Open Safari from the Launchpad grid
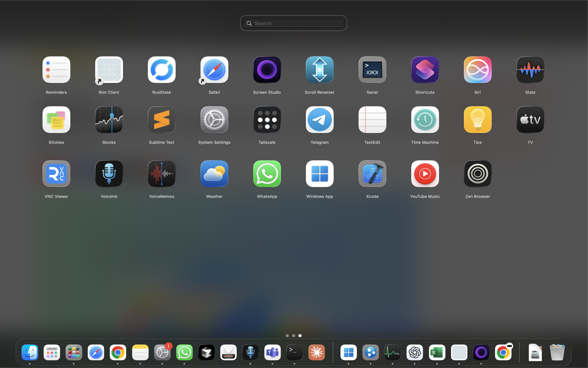 coord(214,70)
